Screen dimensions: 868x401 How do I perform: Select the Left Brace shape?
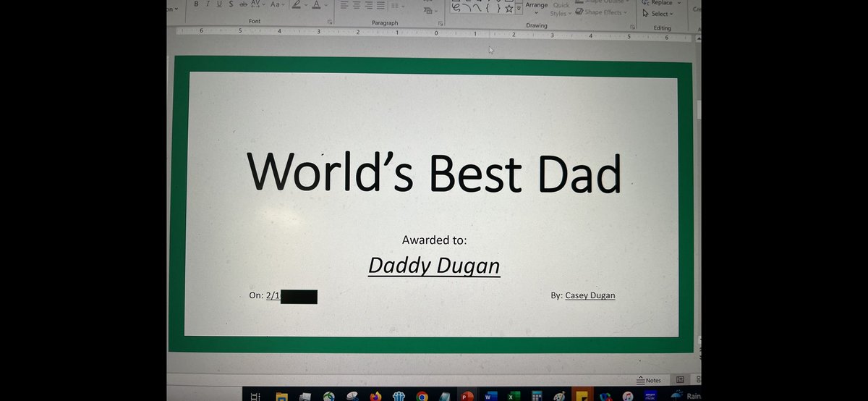(488, 9)
